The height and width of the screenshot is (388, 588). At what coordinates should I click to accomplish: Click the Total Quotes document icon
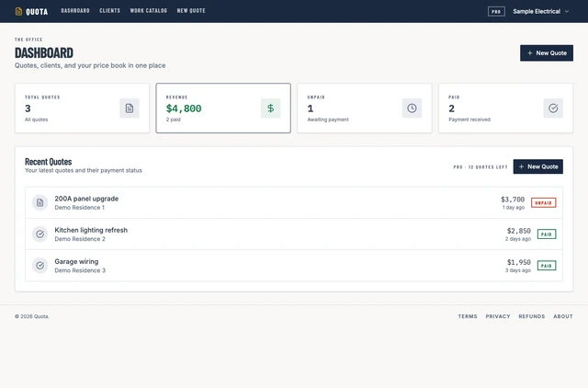point(130,108)
